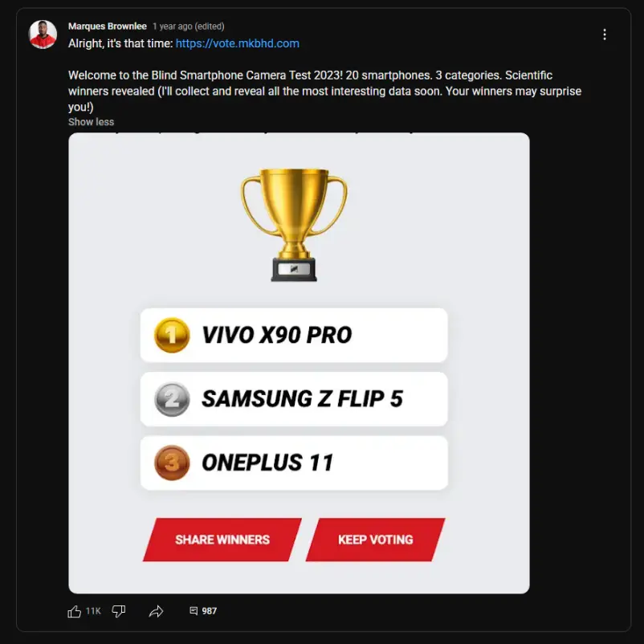Like the post with thumbs up icon
Image resolution: width=644 pixels, height=644 pixels.
(x=75, y=611)
